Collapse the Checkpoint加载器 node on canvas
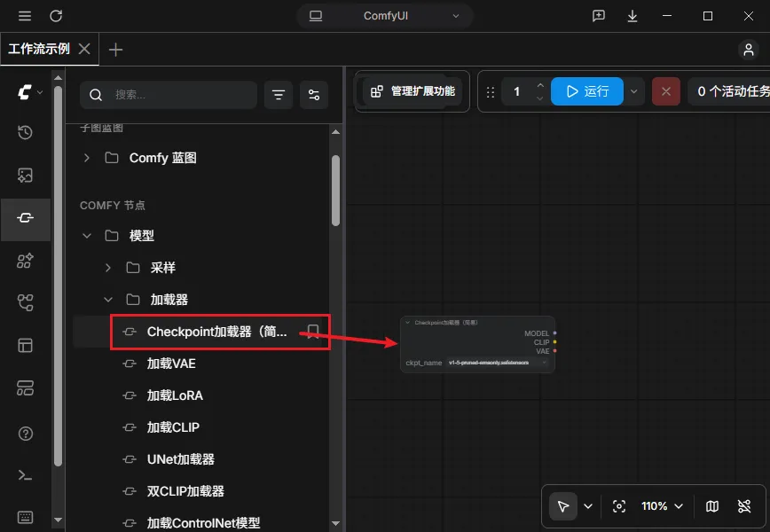Screen dimensions: 770x532 407,323
